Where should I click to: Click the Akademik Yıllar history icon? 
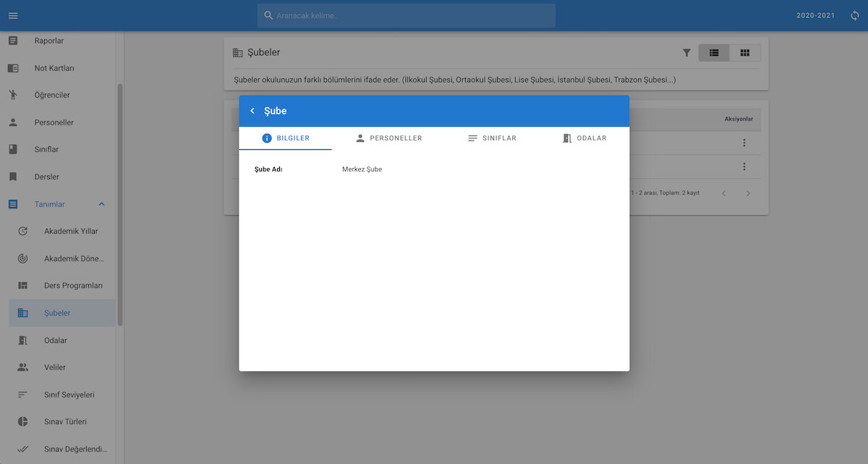tap(22, 231)
